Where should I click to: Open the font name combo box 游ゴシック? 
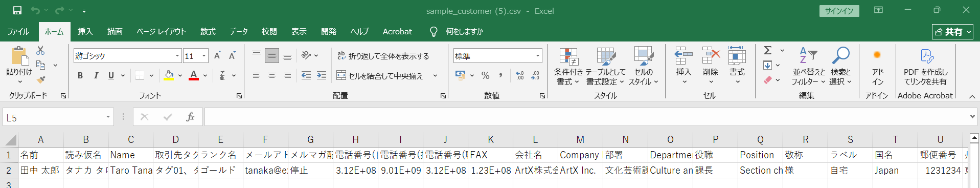(x=127, y=56)
